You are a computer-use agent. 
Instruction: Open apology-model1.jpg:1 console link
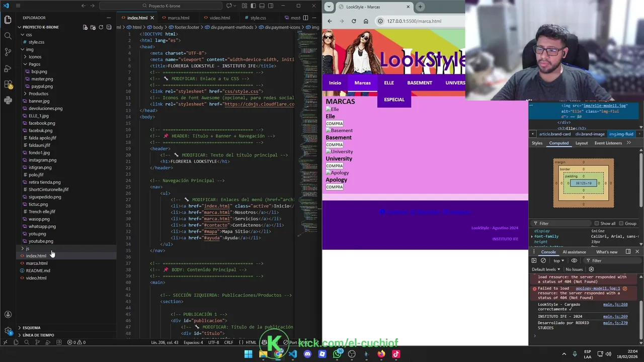click(598, 289)
